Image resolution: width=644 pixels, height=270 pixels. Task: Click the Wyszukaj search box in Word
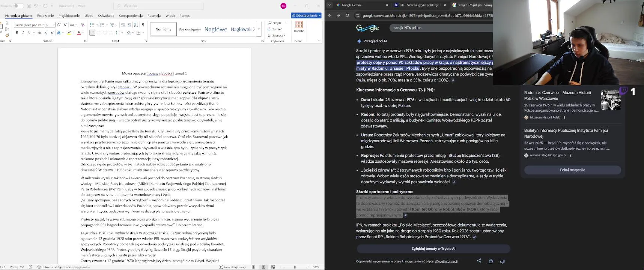tap(158, 6)
